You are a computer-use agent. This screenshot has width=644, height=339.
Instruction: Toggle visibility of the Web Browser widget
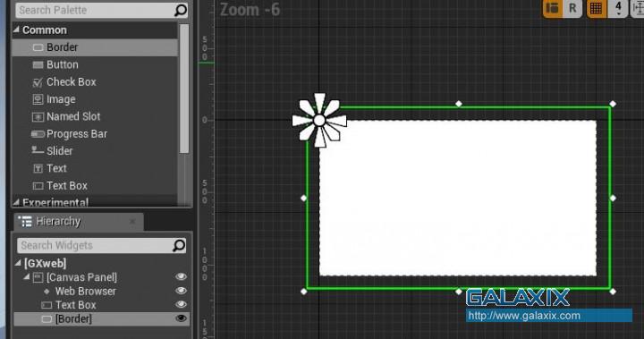181,291
